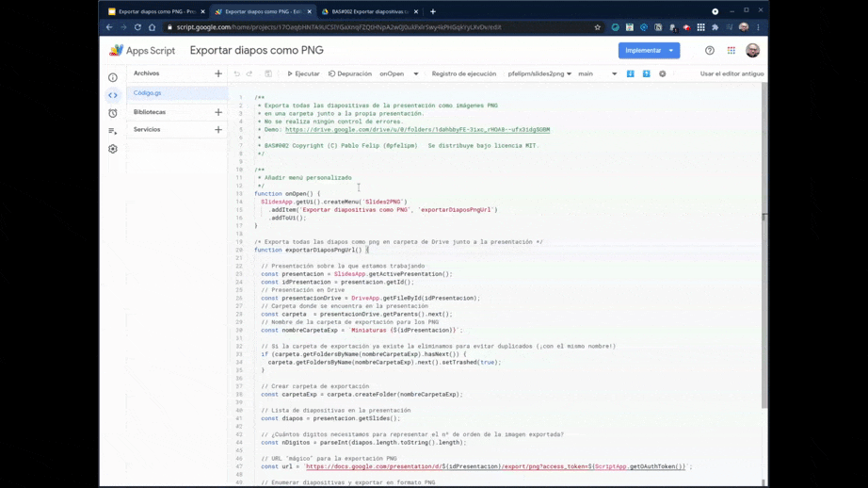This screenshot has width=868, height=488.
Task: Click the redo arrow in editor toolbar
Action: (249, 73)
